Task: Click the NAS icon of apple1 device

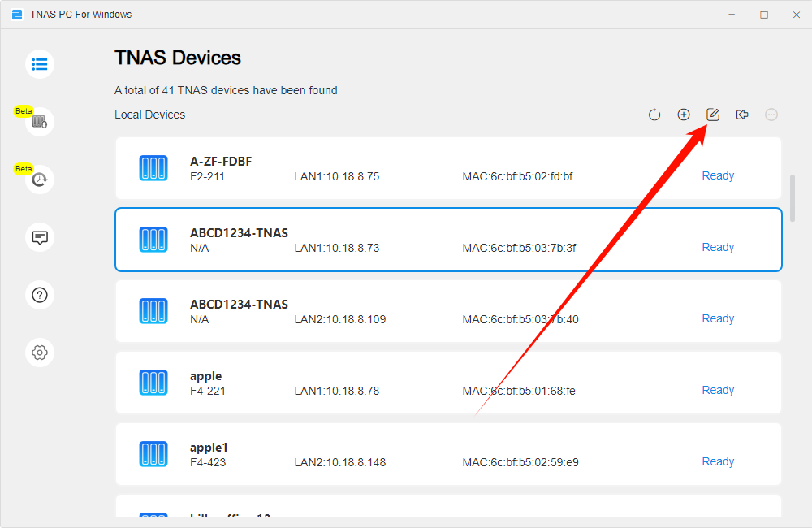Action: (x=153, y=454)
